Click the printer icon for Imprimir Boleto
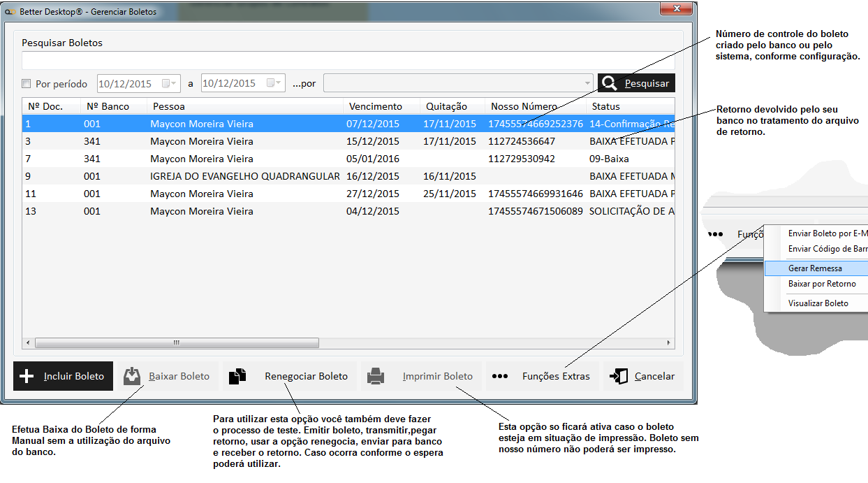 point(376,376)
